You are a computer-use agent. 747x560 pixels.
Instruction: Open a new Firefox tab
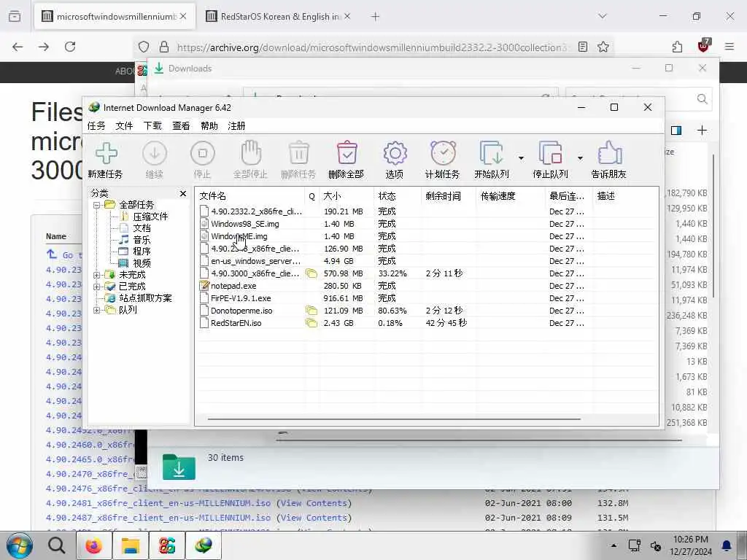[x=376, y=17]
